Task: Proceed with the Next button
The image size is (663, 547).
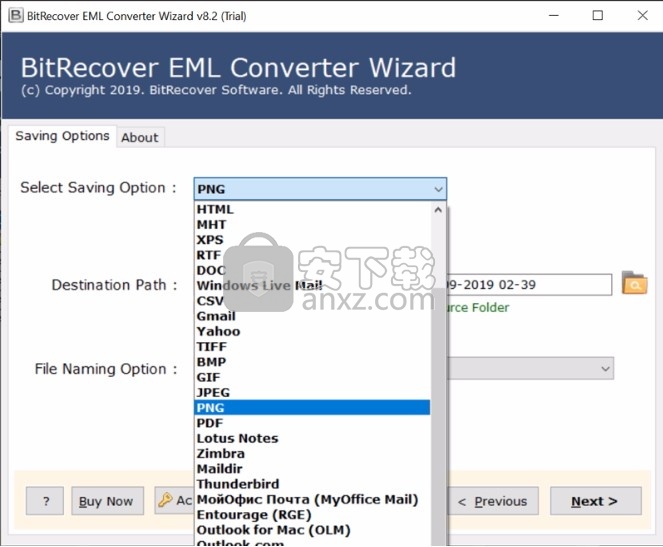Action: 595,501
